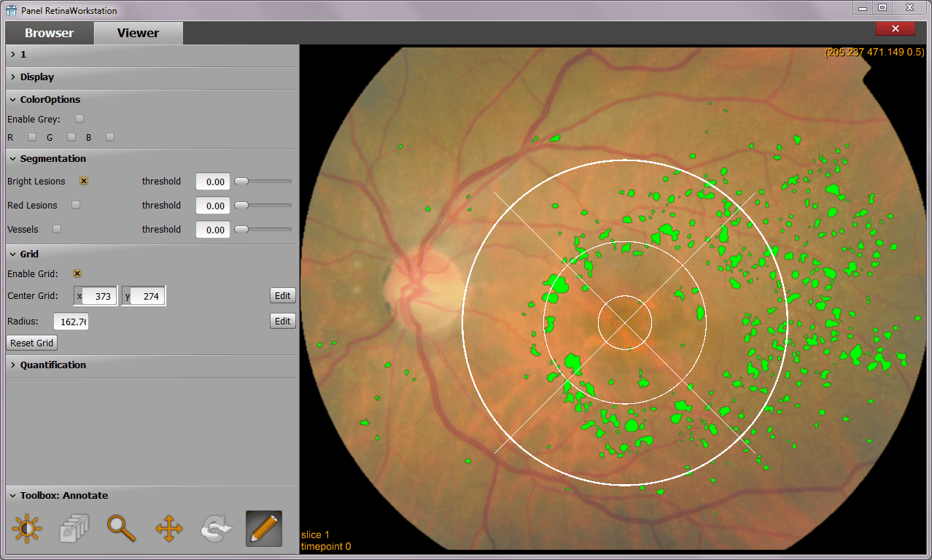Collapse the Grid section
Image resolution: width=932 pixels, height=560 pixels.
click(x=151, y=254)
